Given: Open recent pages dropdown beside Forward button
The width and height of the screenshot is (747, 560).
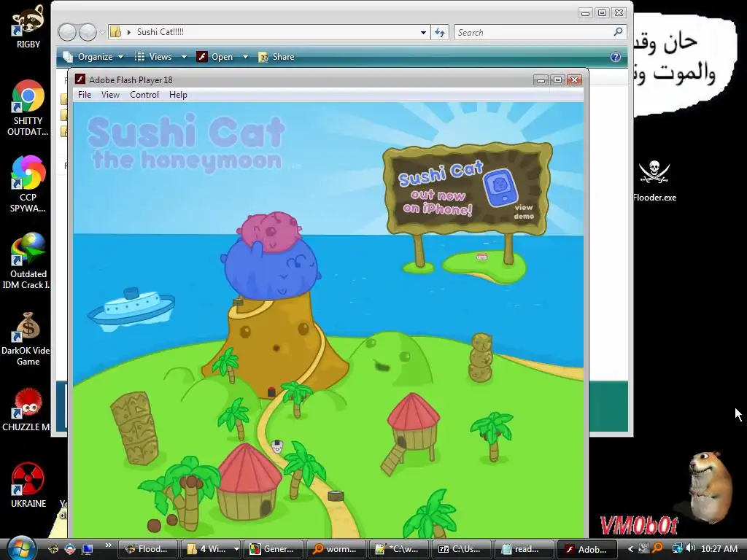Looking at the screenshot, I should click(x=102, y=32).
